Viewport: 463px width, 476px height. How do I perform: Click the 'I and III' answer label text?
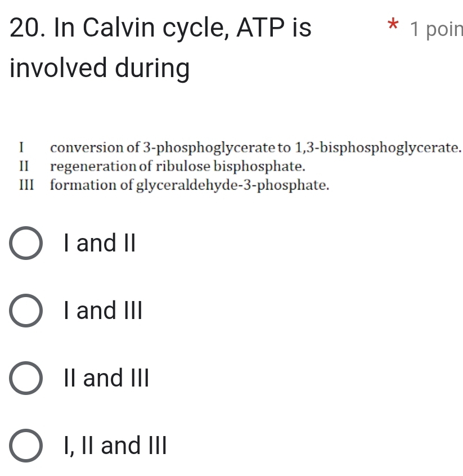(x=104, y=311)
